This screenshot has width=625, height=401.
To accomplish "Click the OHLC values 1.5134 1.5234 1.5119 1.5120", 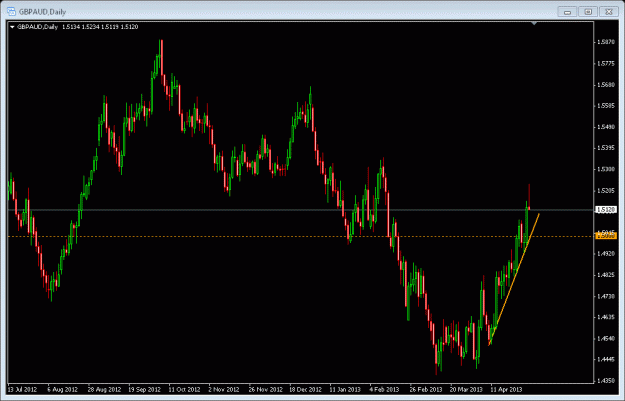I will pos(100,27).
